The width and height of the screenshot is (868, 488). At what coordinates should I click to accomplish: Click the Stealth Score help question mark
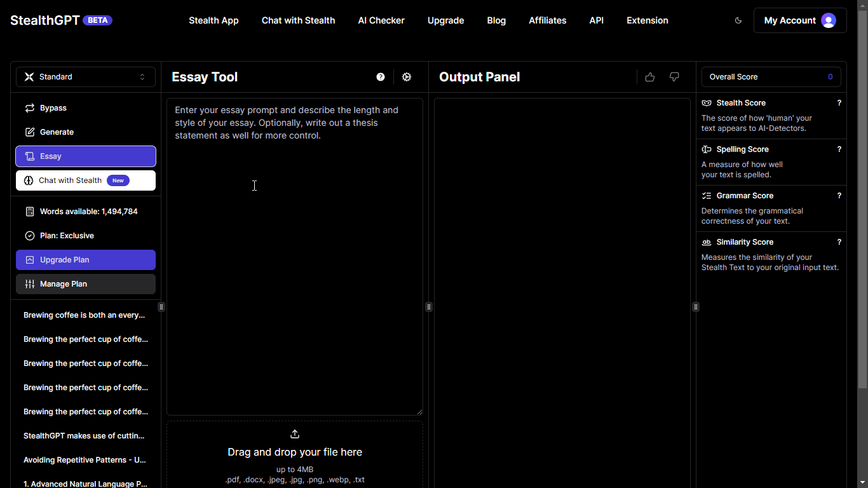coord(839,103)
